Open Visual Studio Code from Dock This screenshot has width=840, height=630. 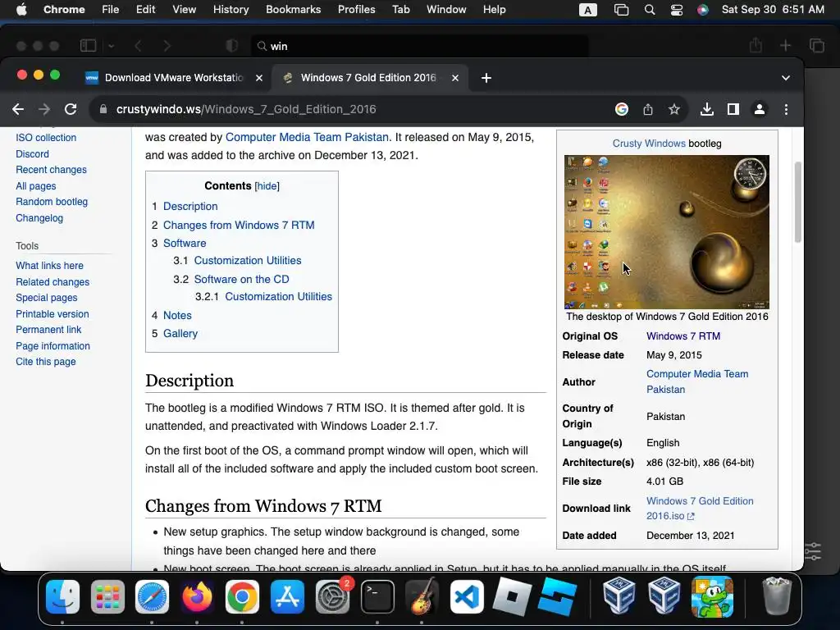click(467, 597)
